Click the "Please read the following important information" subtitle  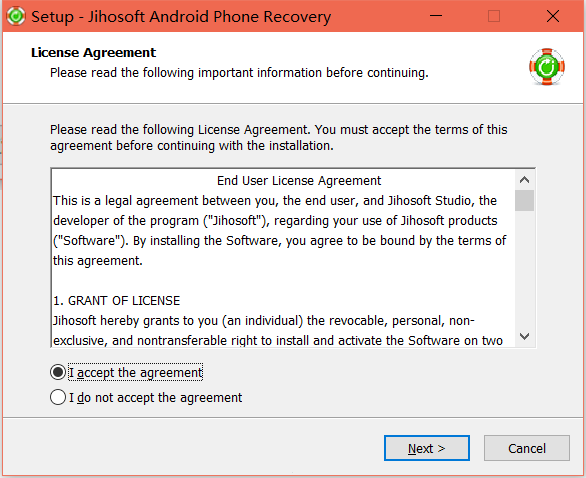(239, 73)
